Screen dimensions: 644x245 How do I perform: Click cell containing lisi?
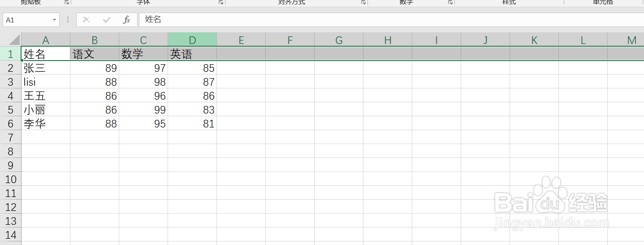coord(46,82)
